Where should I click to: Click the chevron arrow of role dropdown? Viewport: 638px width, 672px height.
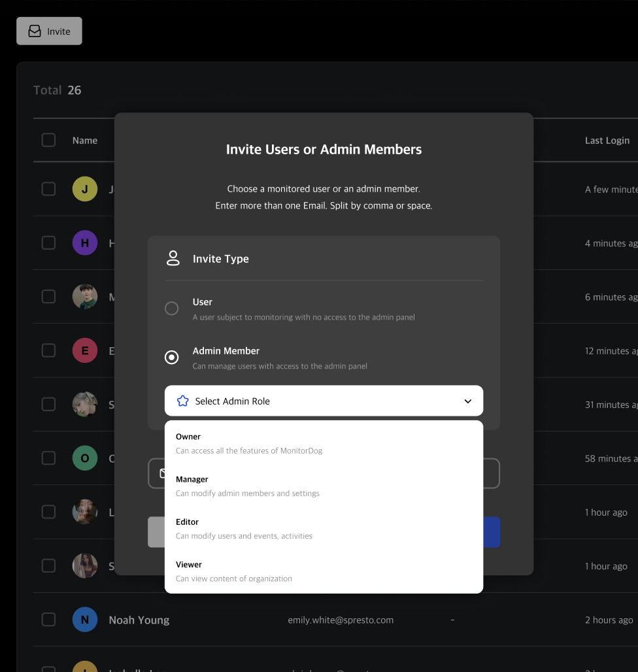tap(468, 401)
